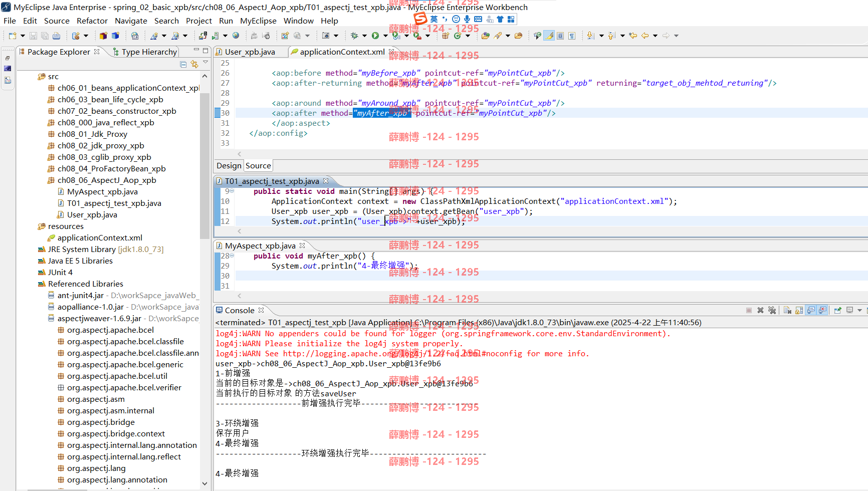Open the Refactor menu
Image resolution: width=868 pixels, height=491 pixels.
(x=92, y=21)
